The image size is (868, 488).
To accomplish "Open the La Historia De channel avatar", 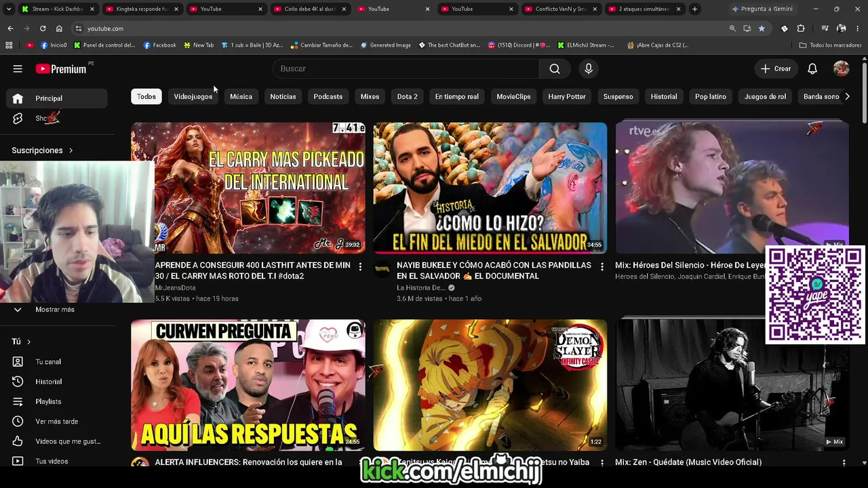I will tap(382, 268).
